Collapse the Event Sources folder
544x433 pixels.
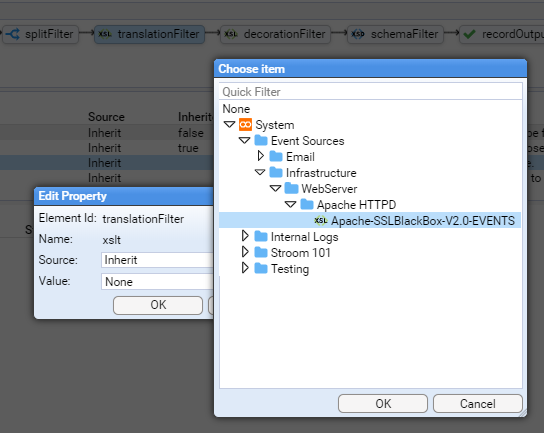click(245, 140)
